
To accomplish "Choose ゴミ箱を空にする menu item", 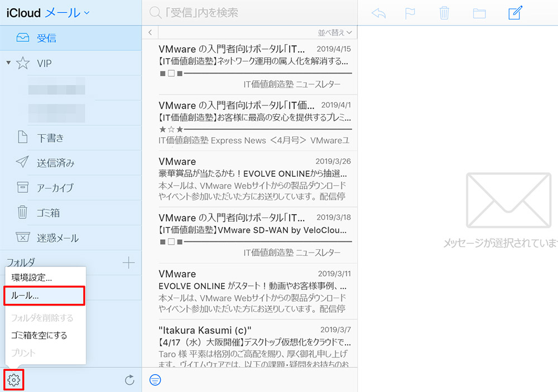I will [x=45, y=335].
